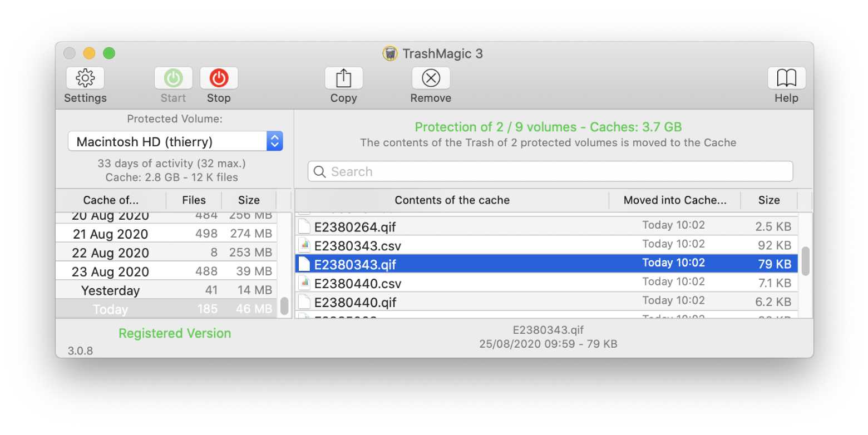
Task: Click the Cache: 2.8 GB - 12 K files text
Action: point(171,177)
